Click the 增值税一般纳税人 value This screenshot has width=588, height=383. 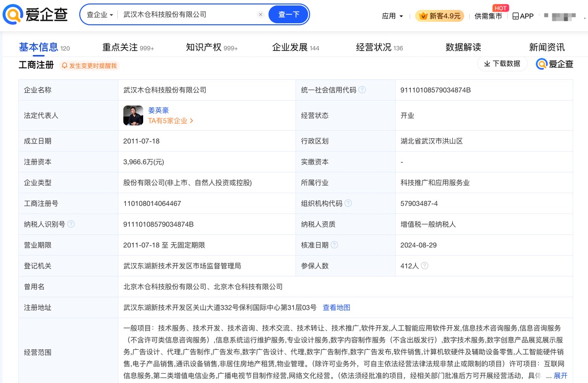point(428,224)
